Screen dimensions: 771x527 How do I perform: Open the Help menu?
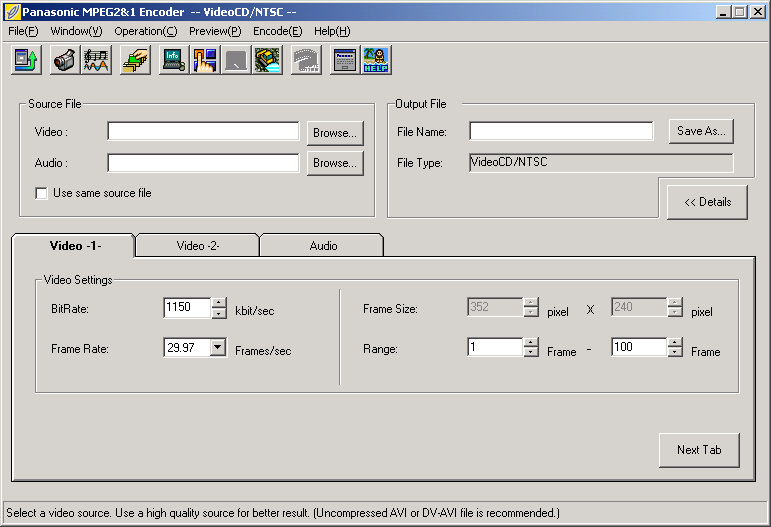[332, 31]
